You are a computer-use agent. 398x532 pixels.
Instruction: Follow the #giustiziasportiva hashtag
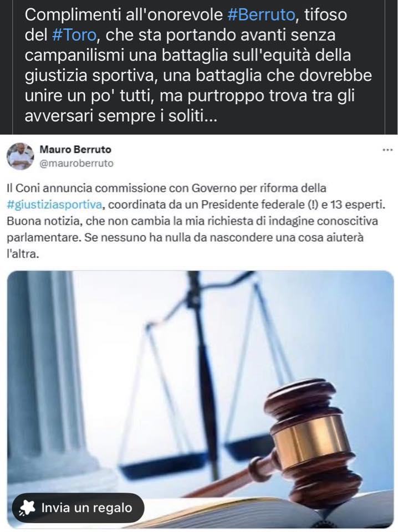click(54, 204)
